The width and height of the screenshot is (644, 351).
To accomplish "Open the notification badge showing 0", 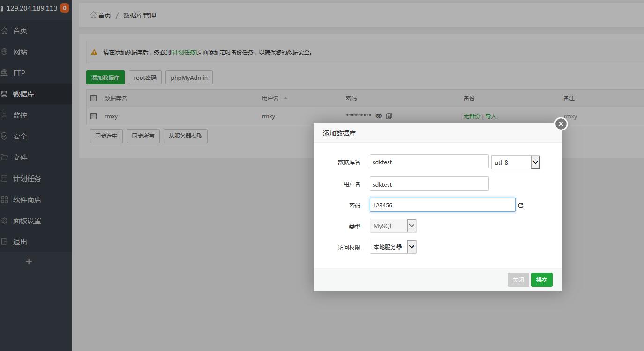I will pos(64,8).
